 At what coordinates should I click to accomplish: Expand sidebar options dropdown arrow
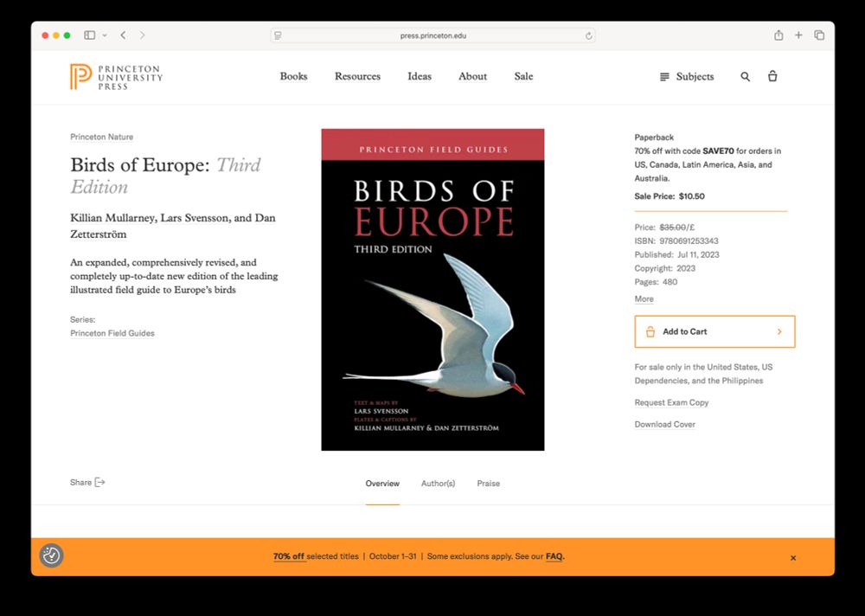pos(105,35)
